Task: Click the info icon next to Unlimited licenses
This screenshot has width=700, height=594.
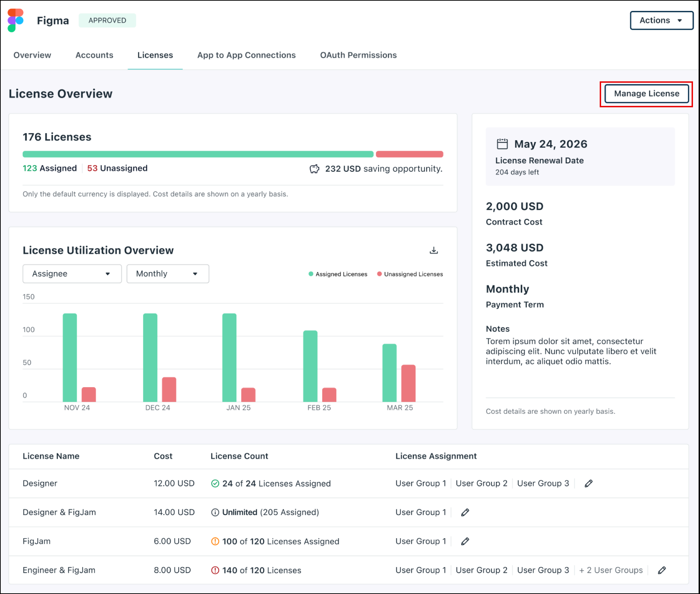Action: (x=215, y=512)
